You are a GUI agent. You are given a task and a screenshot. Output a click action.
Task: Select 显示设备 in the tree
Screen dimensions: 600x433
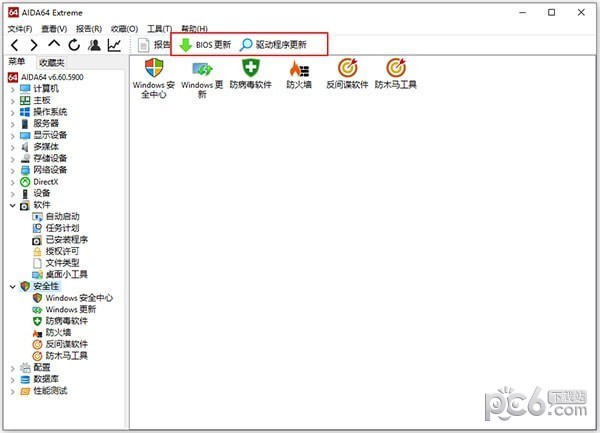[x=44, y=135]
